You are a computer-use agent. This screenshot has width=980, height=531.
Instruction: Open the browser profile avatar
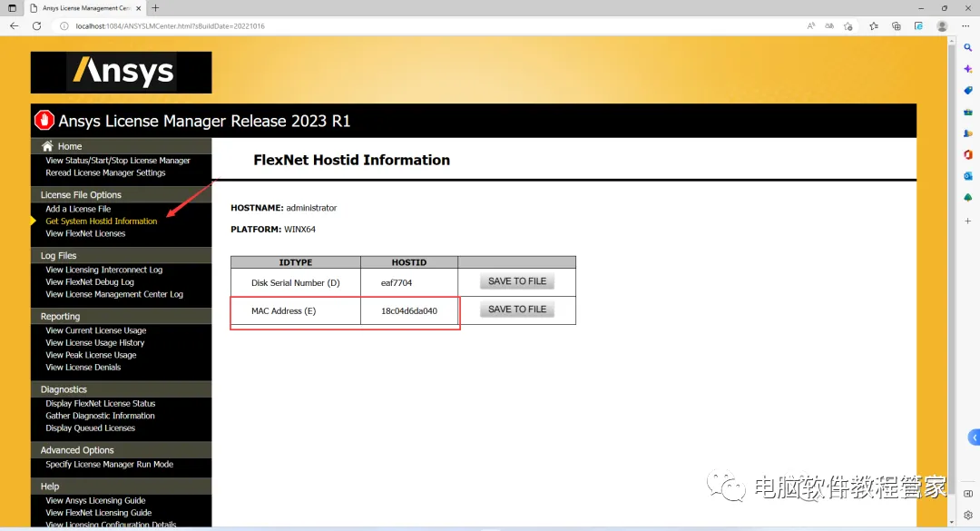942,26
